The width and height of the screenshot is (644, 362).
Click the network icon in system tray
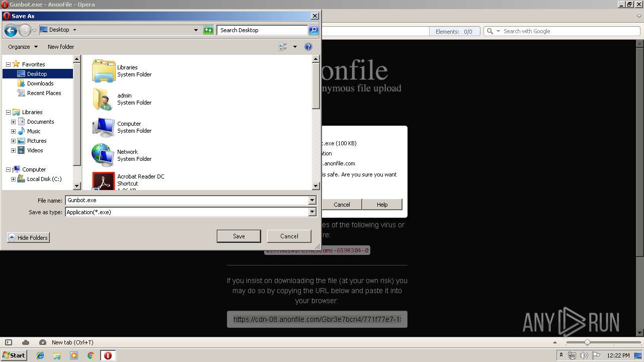(x=572, y=355)
